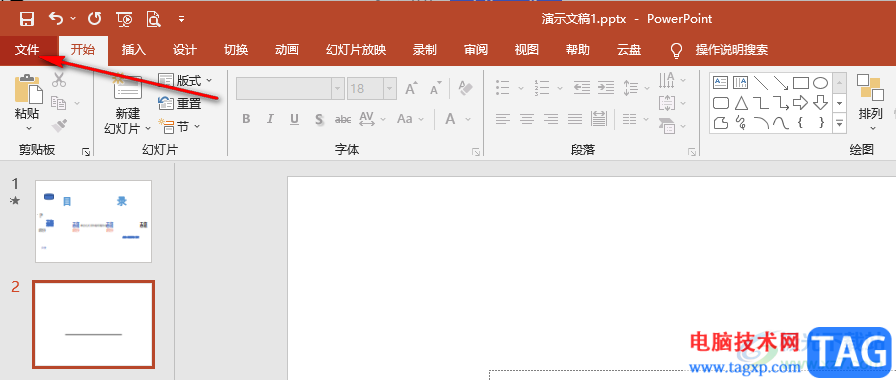Select the right arrow shape

pos(801,103)
